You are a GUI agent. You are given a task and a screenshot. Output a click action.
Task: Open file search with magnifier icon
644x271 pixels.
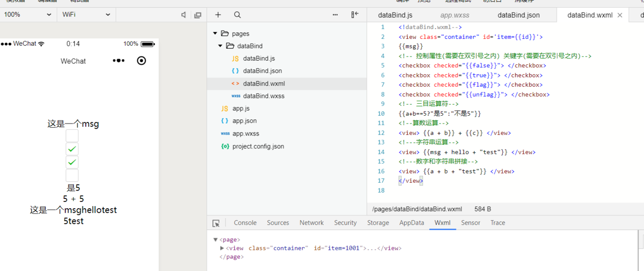coord(237,15)
